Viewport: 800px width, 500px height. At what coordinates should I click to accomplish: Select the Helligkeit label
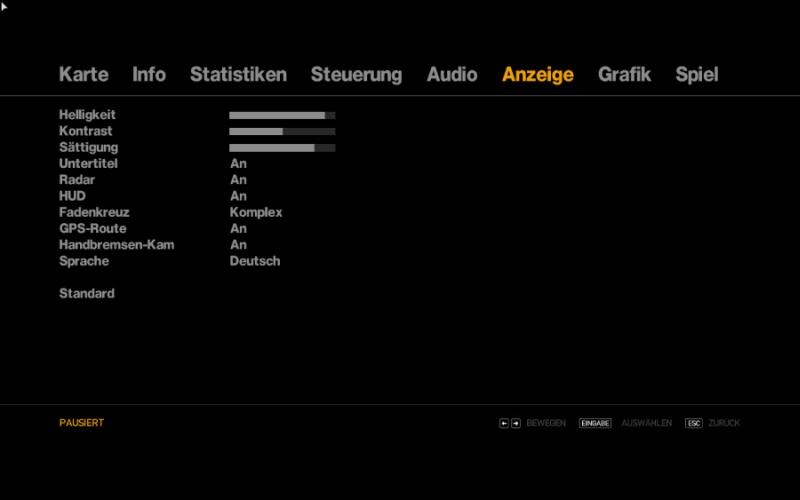(x=87, y=115)
